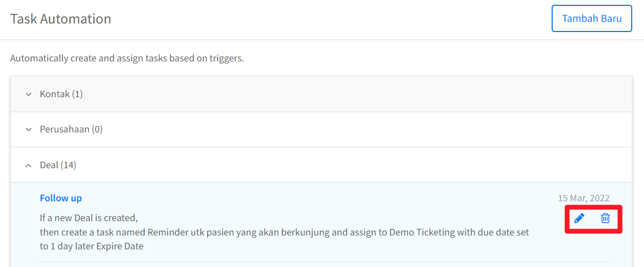
Task: Open the Perusahaan (0) category label
Action: point(71,129)
